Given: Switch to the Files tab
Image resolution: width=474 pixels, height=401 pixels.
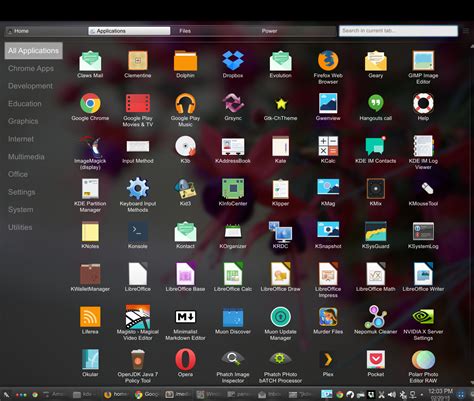Looking at the screenshot, I should [x=185, y=31].
